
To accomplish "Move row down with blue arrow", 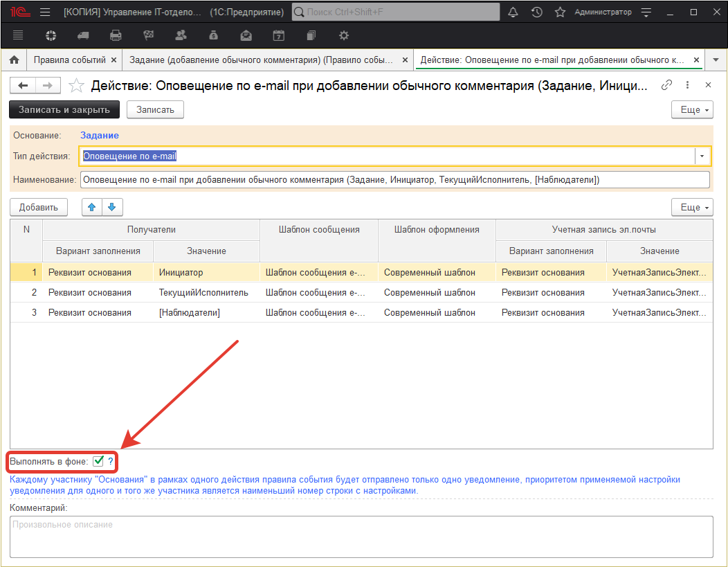I will [111, 207].
